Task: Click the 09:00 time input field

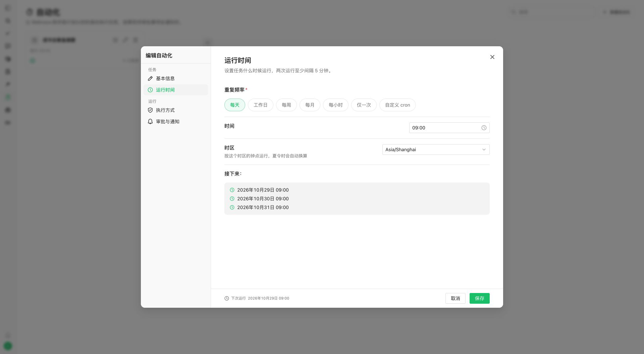Action: (x=449, y=128)
